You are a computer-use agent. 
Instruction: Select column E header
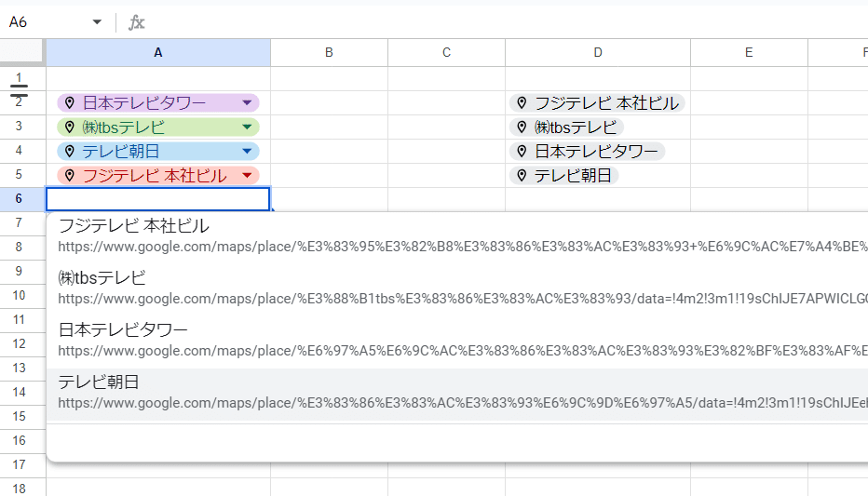click(749, 52)
